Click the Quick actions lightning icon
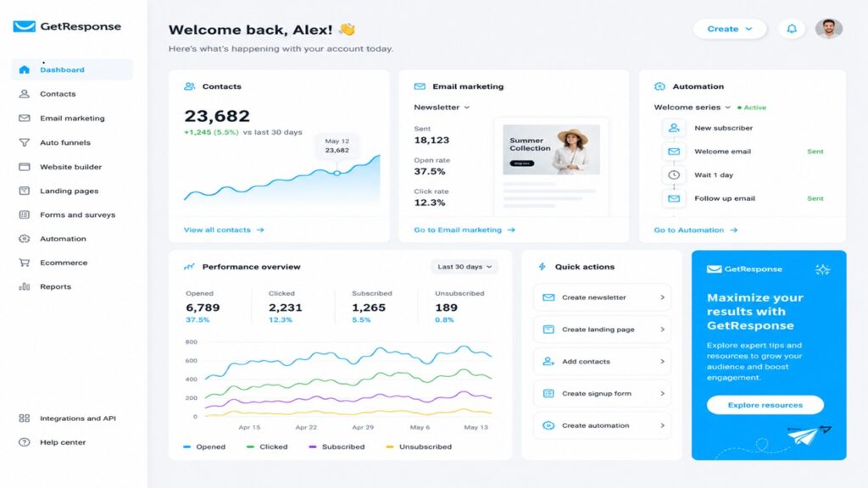 tap(542, 267)
